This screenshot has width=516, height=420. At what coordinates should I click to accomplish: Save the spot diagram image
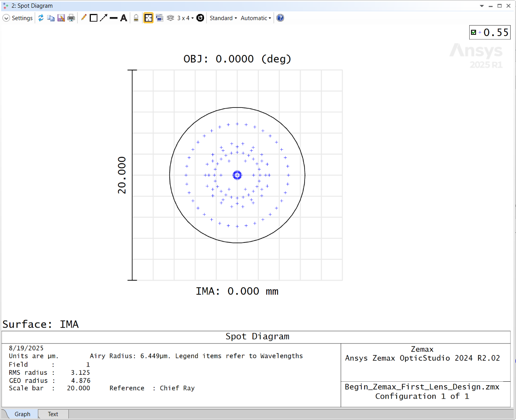pos(61,18)
